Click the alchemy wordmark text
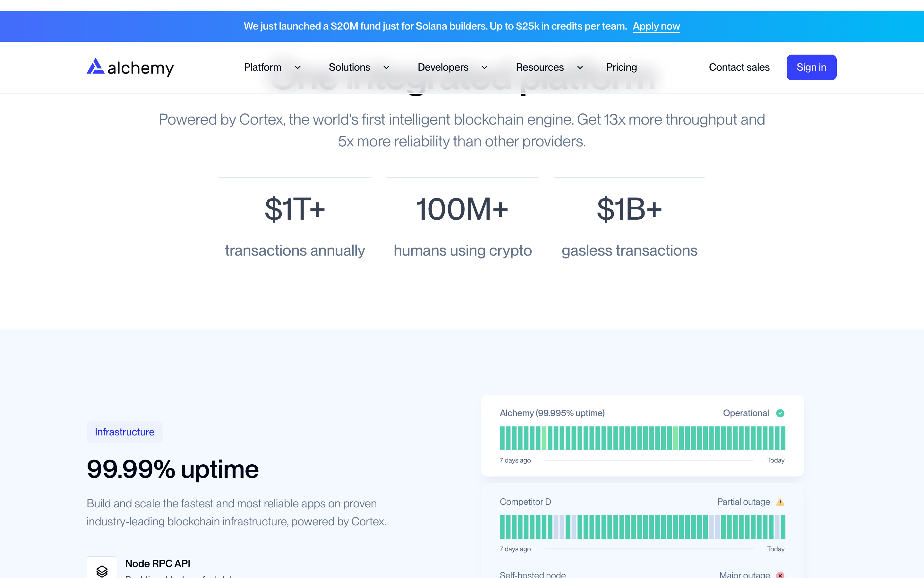This screenshot has height=578, width=924. 141,68
